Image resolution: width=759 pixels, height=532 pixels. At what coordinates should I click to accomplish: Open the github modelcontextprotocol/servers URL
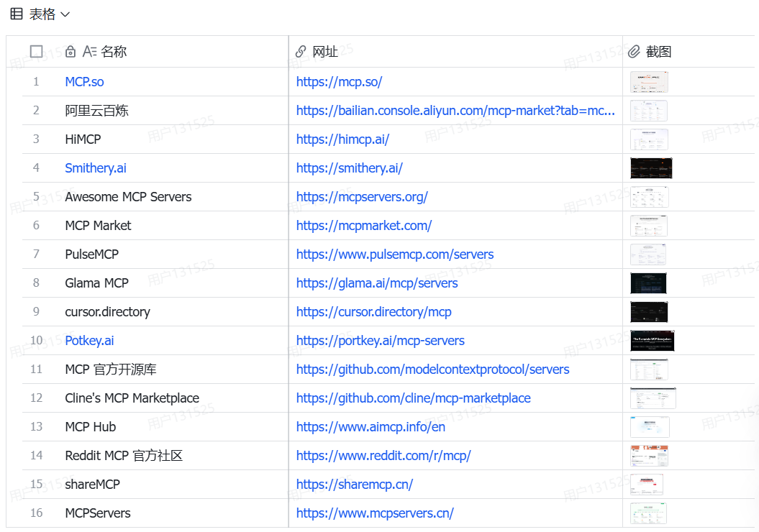433,370
